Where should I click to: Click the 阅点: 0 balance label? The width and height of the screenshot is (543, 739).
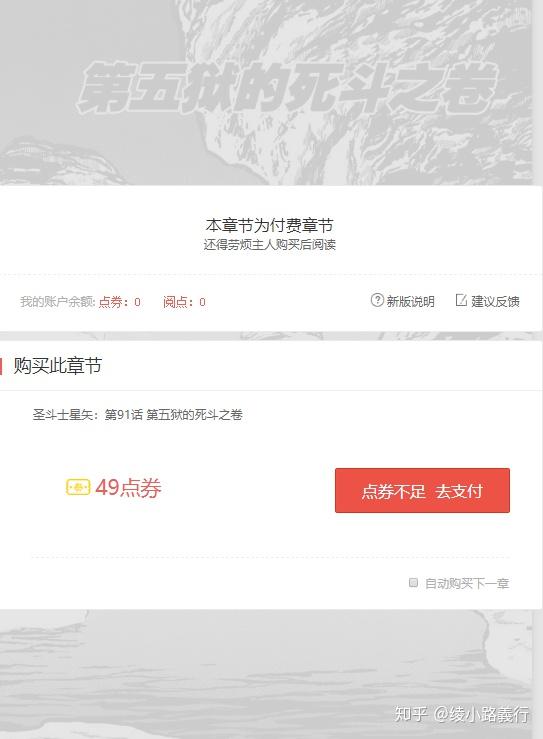[x=184, y=302]
